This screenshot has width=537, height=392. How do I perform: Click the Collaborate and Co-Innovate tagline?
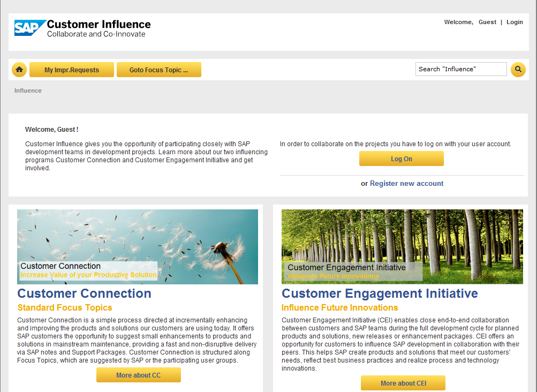point(96,34)
